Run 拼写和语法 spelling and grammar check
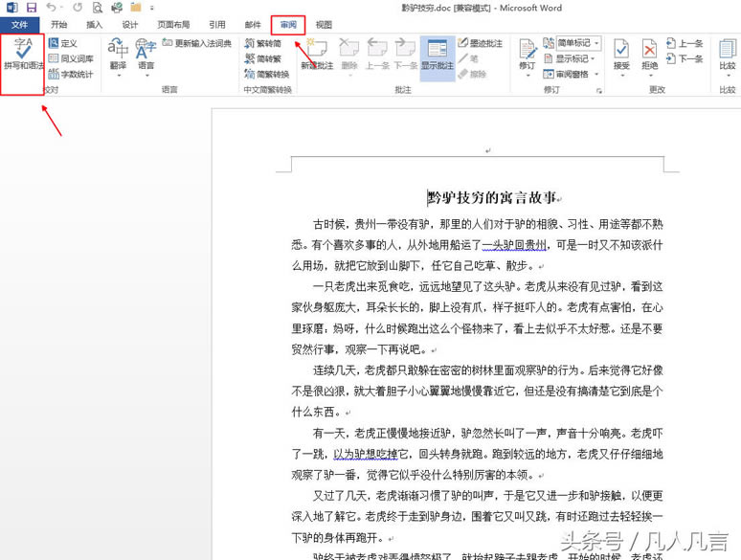This screenshot has height=560, width=741. tap(23, 55)
